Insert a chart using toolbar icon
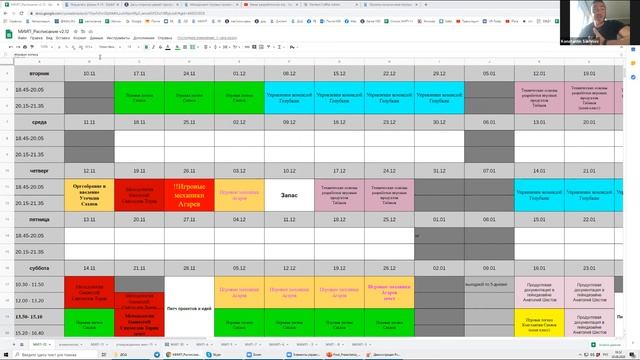Screen dimensions: 640x360 [261, 47]
